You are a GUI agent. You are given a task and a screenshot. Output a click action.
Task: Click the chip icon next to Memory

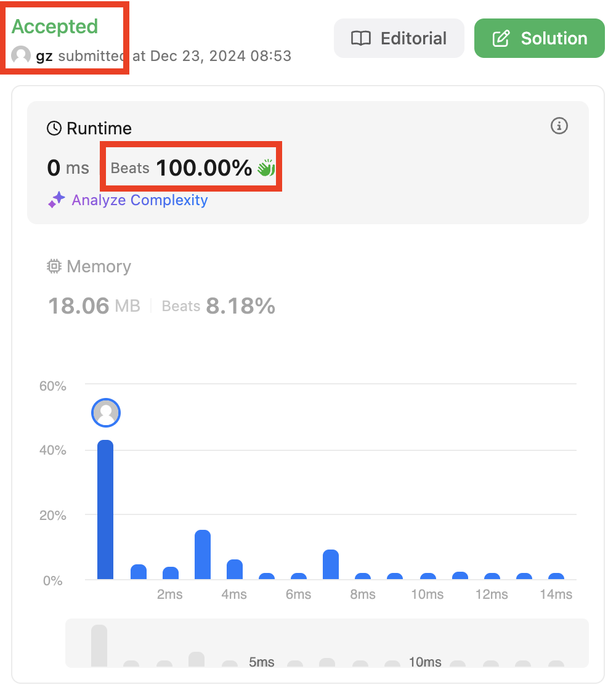54,267
